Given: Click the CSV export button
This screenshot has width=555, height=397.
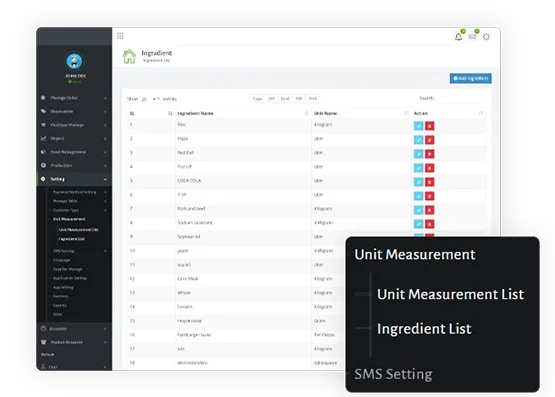Looking at the screenshot, I should (271, 99).
